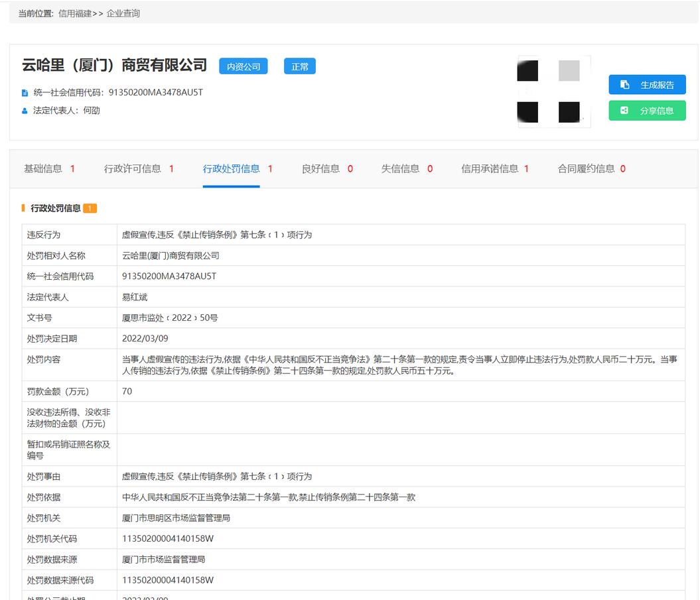Click the legal representative person icon

(25, 111)
